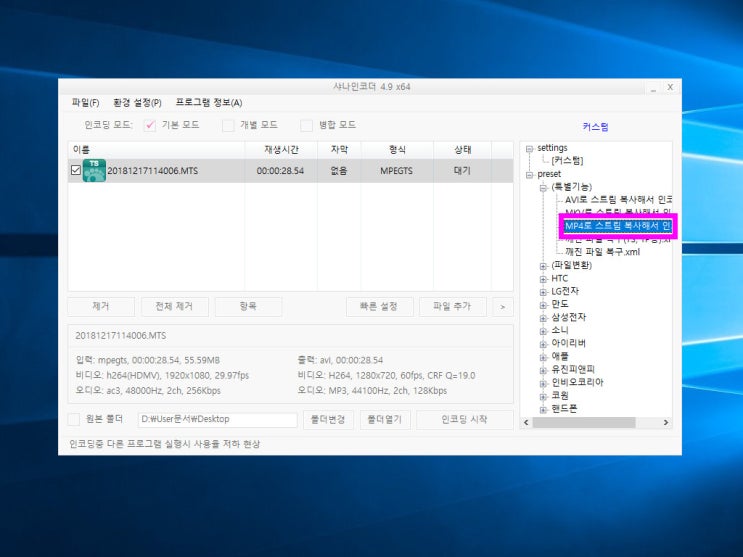Click the 전체 제거 button
Image resolution: width=743 pixels, height=557 pixels.
(174, 306)
